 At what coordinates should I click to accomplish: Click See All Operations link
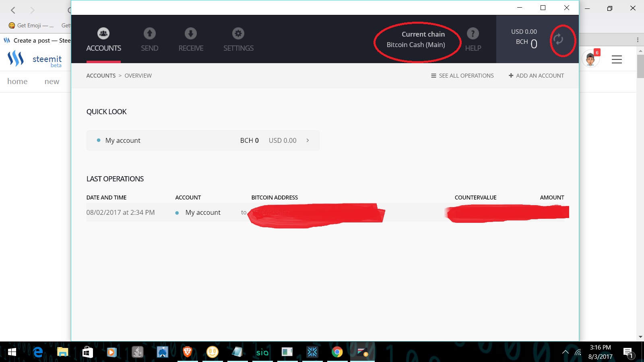click(x=462, y=76)
